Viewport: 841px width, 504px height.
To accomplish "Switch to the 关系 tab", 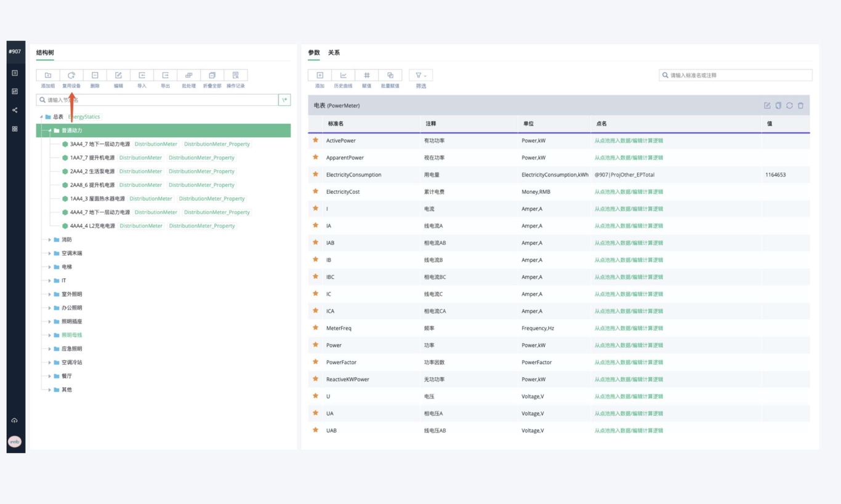I will coord(334,53).
